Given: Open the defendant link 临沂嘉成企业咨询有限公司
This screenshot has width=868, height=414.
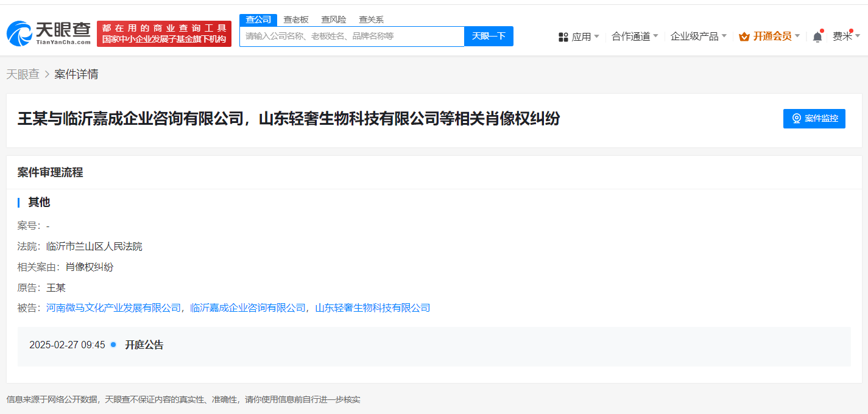Looking at the screenshot, I should coord(248,308).
